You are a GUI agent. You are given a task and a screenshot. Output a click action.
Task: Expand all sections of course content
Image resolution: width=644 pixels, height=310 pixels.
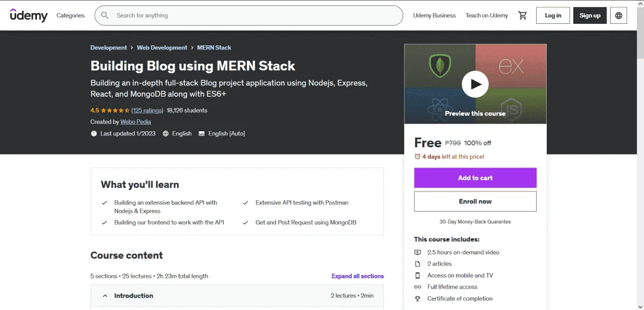pos(358,277)
